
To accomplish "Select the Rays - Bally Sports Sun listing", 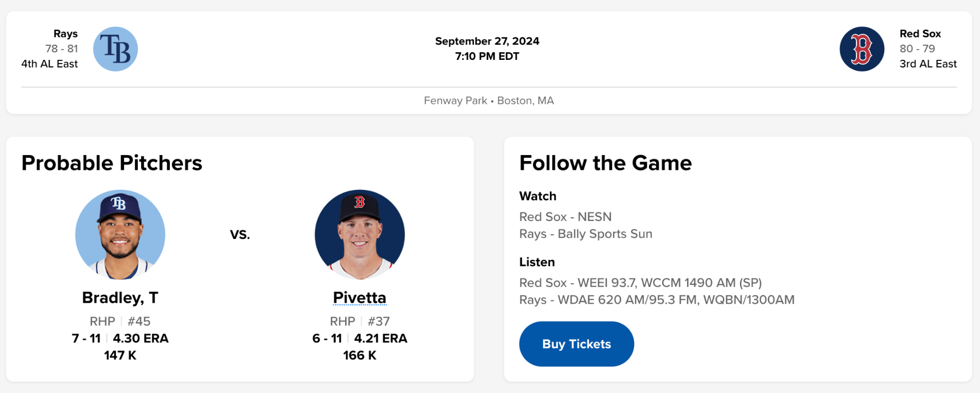I will [x=585, y=234].
